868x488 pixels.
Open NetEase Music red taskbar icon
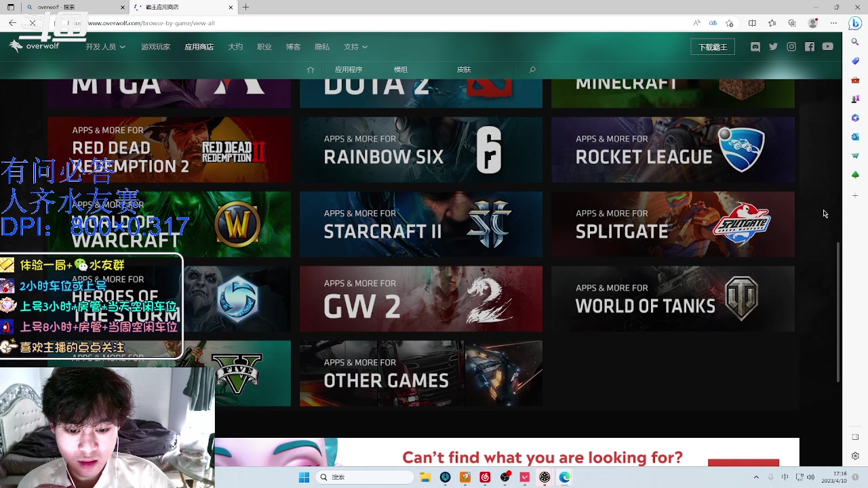pos(485,477)
